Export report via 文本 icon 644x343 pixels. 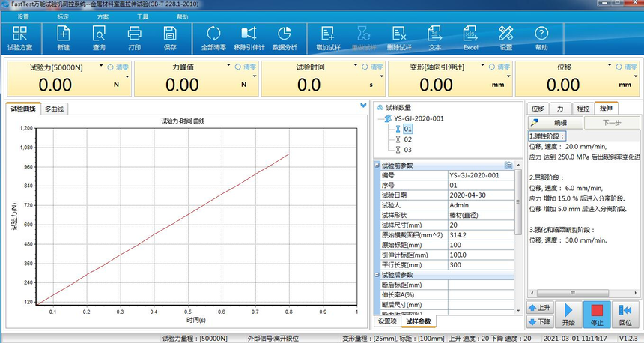(x=435, y=38)
